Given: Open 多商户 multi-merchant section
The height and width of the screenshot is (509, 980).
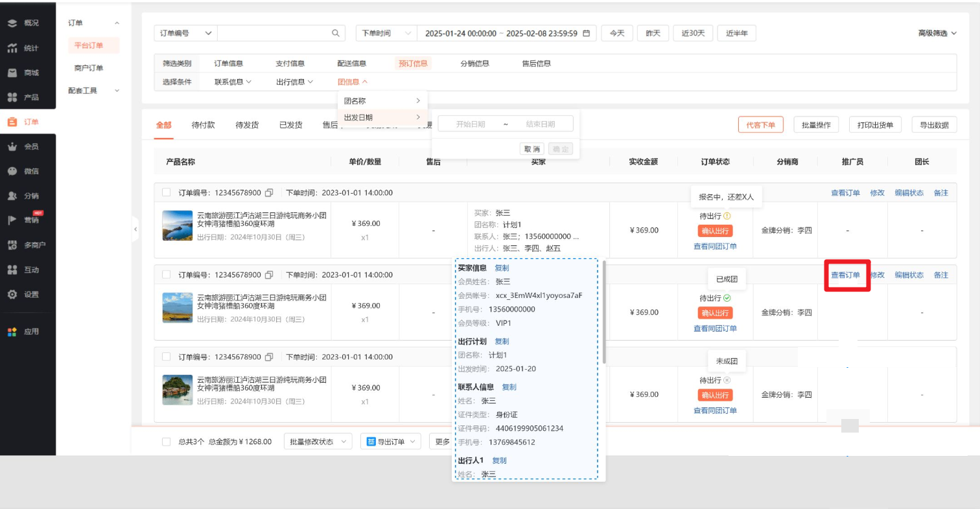Looking at the screenshot, I should pos(26,245).
